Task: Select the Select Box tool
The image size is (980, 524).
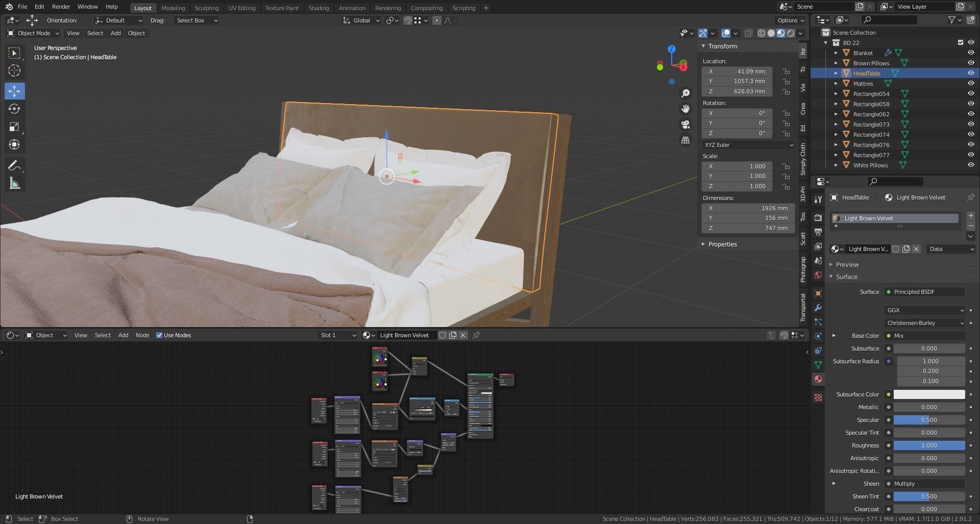Action: click(x=14, y=53)
